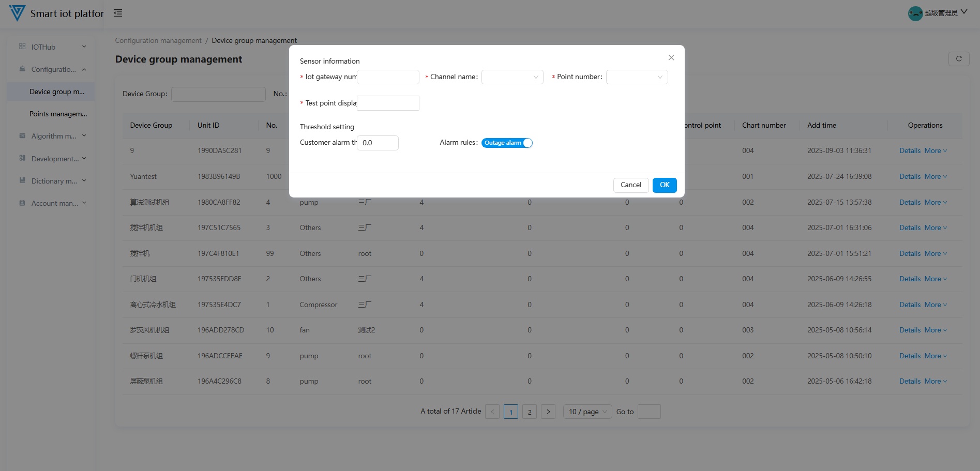Click the Cancel button
The image size is (980, 471).
tap(630, 185)
